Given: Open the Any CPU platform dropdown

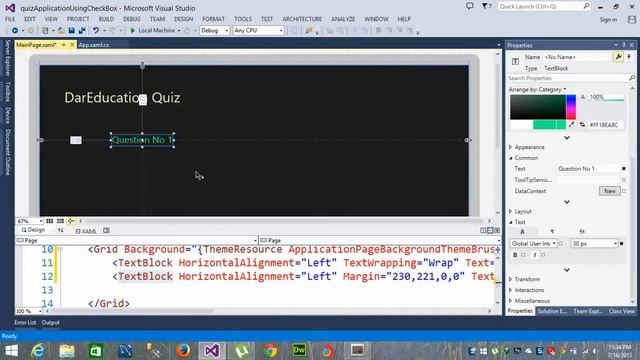Looking at the screenshot, I should pyautogui.click(x=258, y=31).
